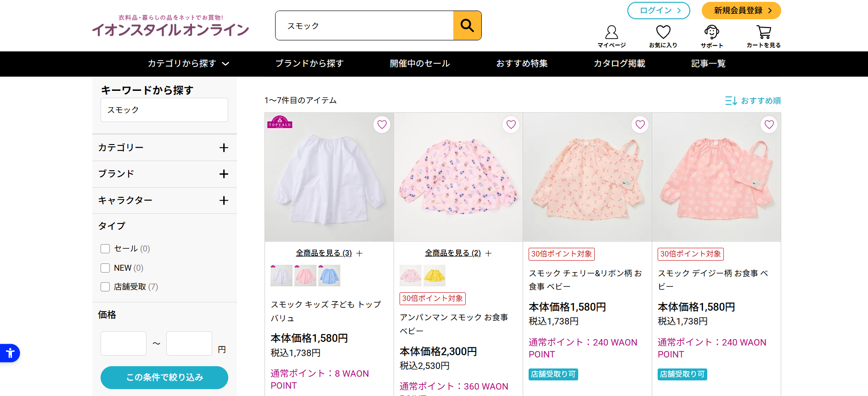Select the pink smock color swatch
The height and width of the screenshot is (396, 868).
[x=305, y=275]
